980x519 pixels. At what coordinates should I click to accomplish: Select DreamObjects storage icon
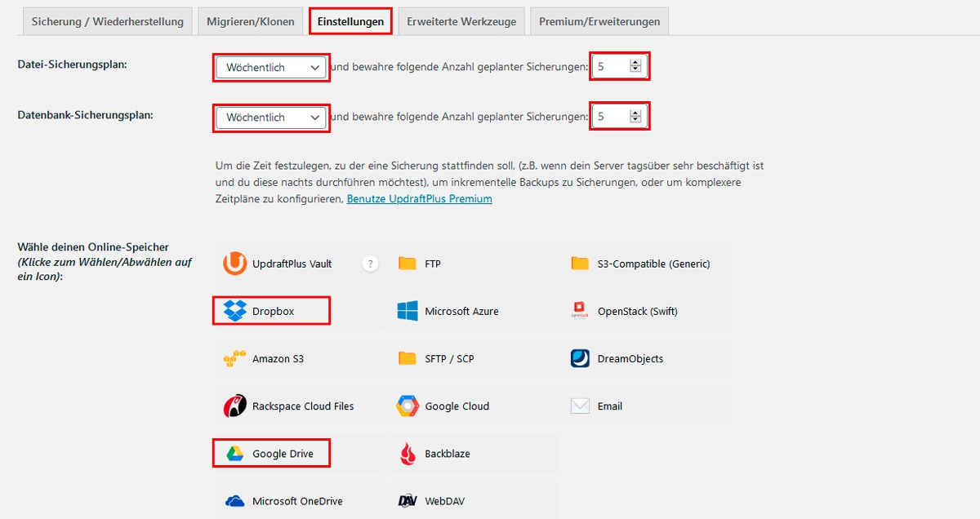(x=580, y=358)
